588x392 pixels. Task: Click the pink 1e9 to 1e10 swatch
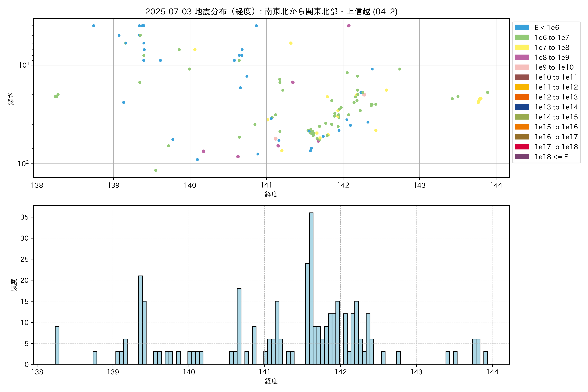(522, 67)
